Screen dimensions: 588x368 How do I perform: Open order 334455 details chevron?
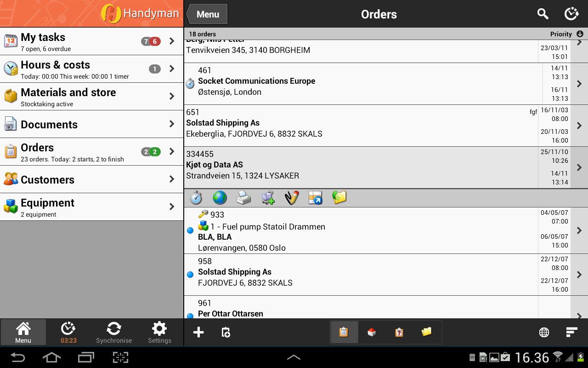pos(579,167)
